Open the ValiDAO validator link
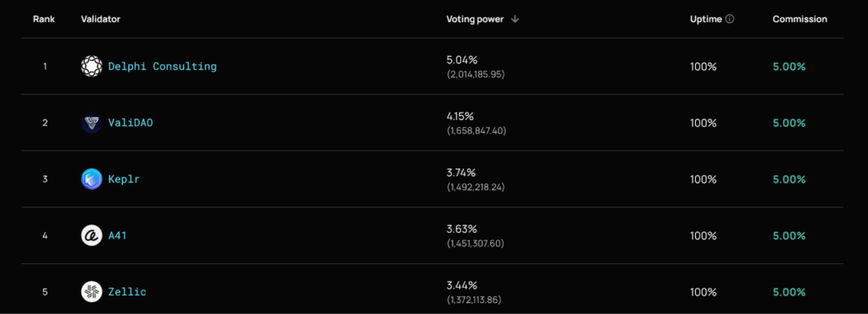 click(x=131, y=123)
